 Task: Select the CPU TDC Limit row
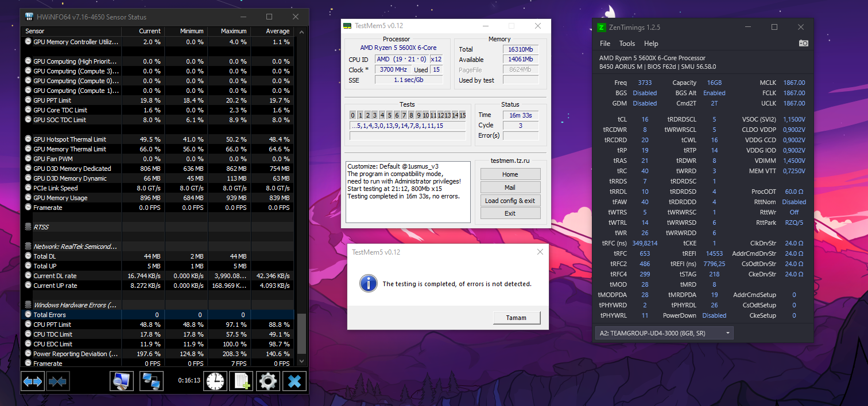pyautogui.click(x=158, y=334)
